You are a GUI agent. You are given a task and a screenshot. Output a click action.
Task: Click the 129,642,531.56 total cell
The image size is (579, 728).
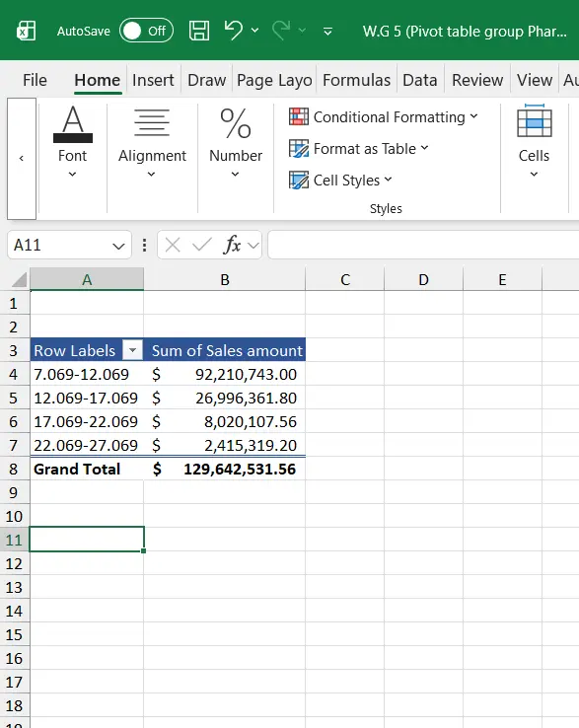coord(225,469)
